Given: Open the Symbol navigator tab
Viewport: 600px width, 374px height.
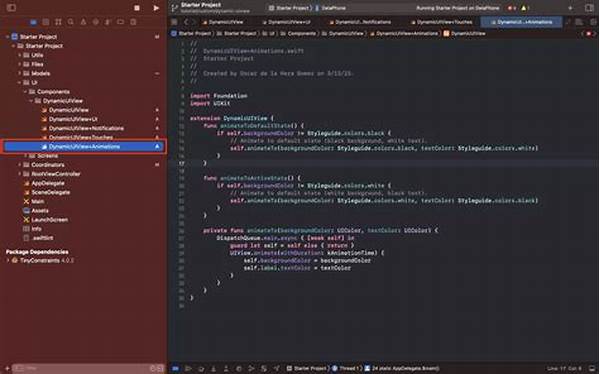Looking at the screenshot, I should [x=58, y=22].
